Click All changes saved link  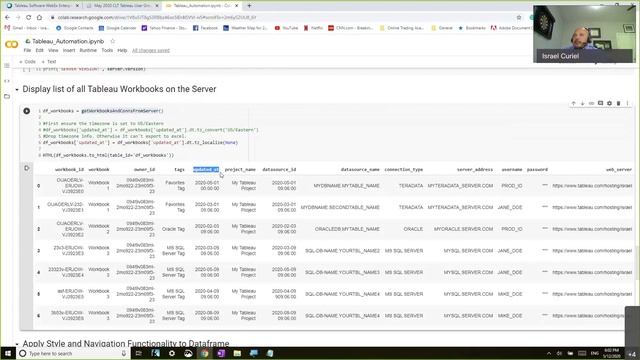click(x=151, y=50)
